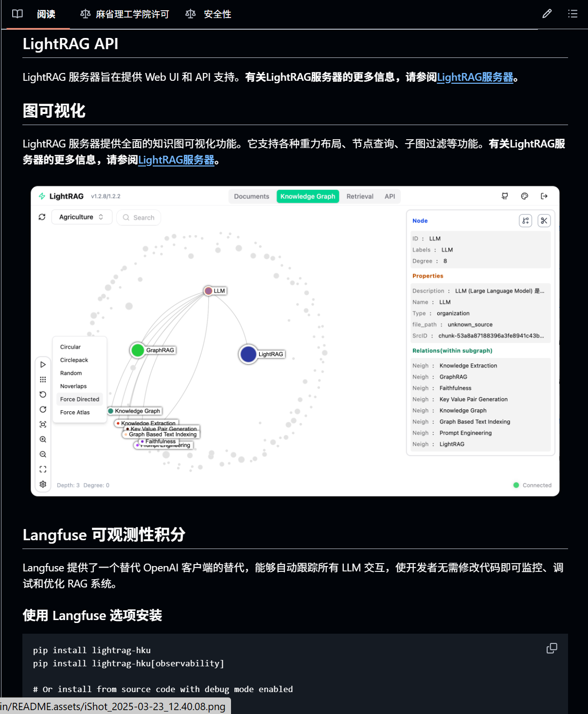Click the expand node icon in Node panel

pyautogui.click(x=526, y=221)
